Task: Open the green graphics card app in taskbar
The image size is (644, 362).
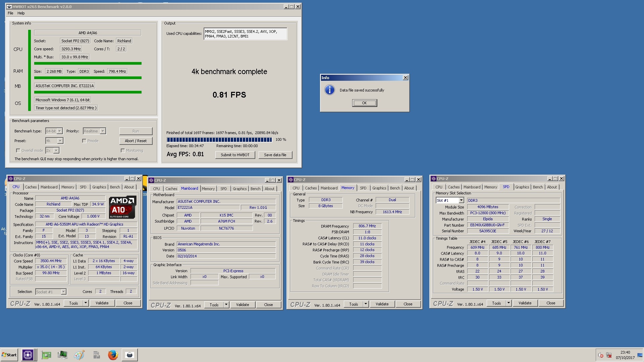Action: point(46,355)
